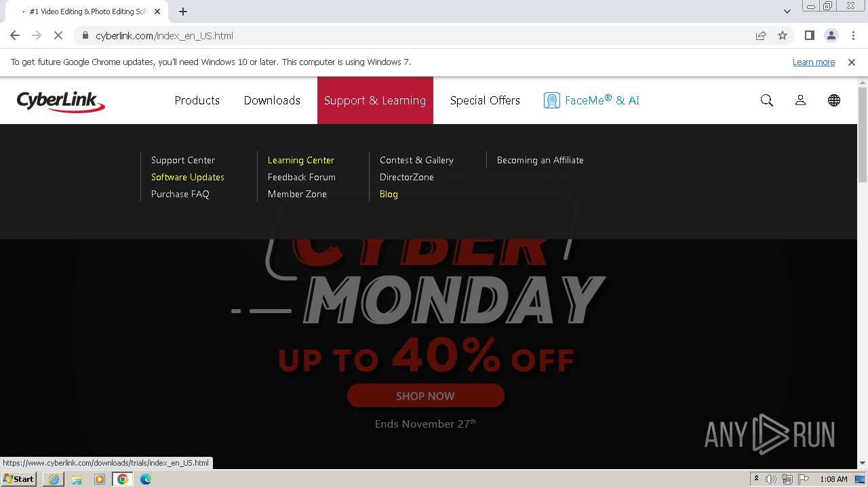Click the scrollbar down arrow
The image size is (868, 488).
863,463
